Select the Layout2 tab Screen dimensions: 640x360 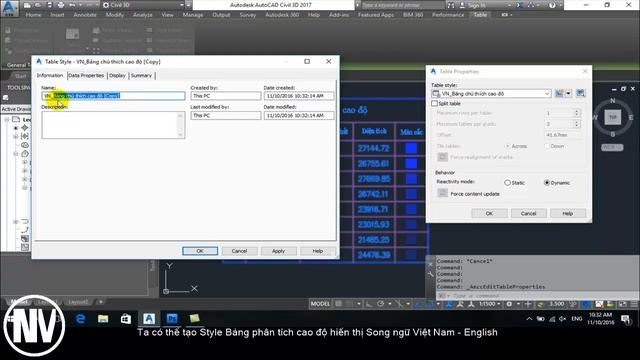coord(78,302)
